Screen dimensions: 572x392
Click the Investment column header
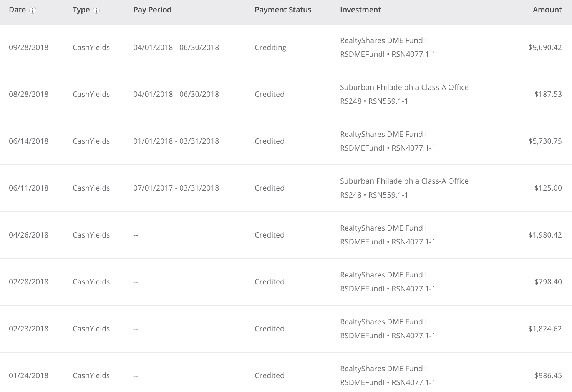[360, 10]
